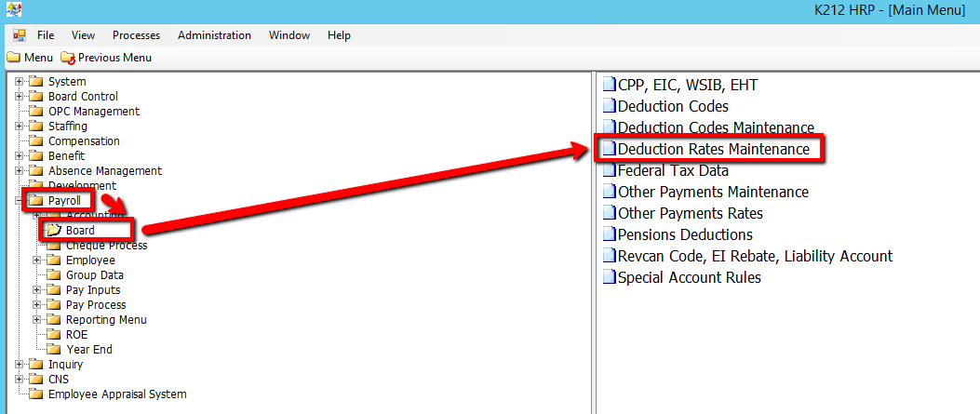Select the Year End tree item
This screenshot has width=980, height=414.
[x=88, y=350]
